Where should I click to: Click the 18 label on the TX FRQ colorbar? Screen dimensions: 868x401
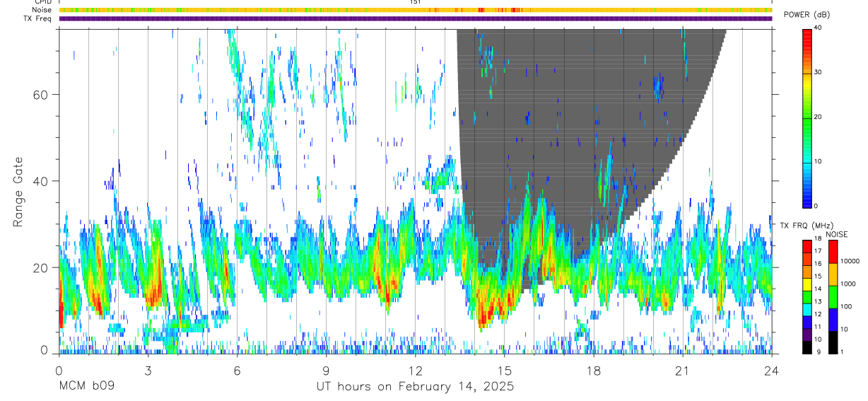point(818,238)
